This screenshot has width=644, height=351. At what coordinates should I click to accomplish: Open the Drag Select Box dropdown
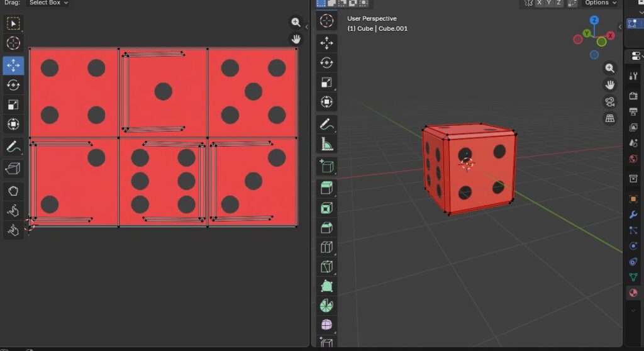[49, 3]
